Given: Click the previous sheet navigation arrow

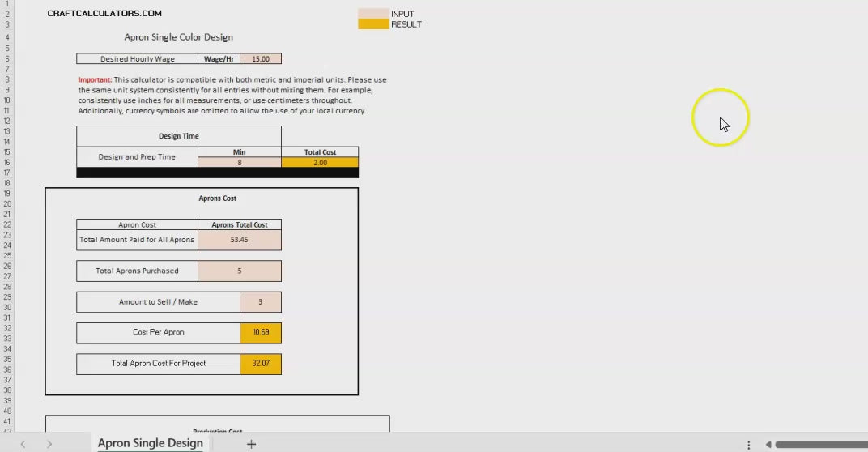Looking at the screenshot, I should [23, 444].
